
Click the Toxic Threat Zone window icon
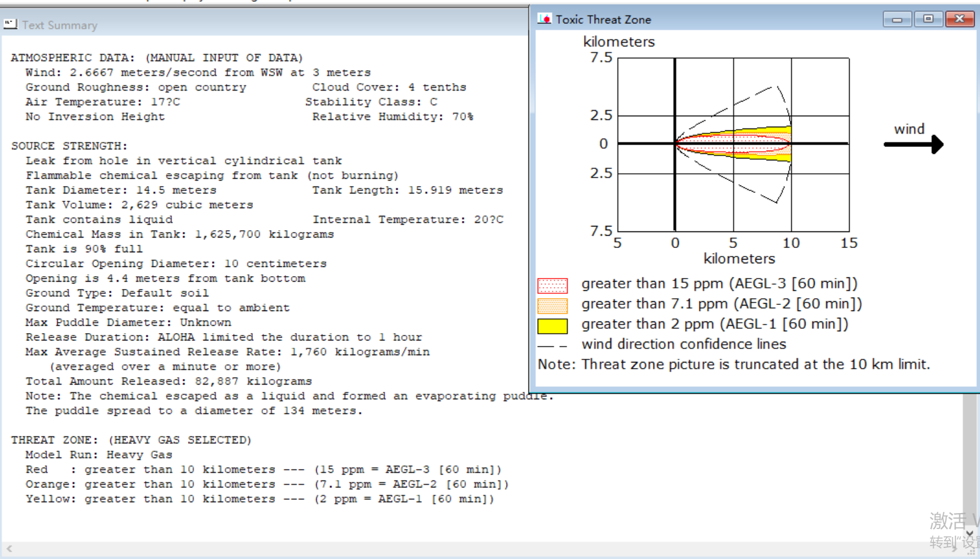click(545, 19)
